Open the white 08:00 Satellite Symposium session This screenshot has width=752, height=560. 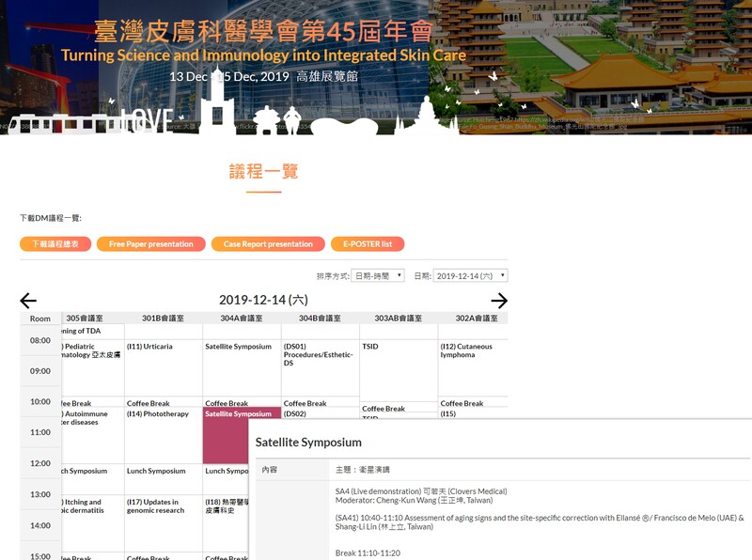pos(242,367)
